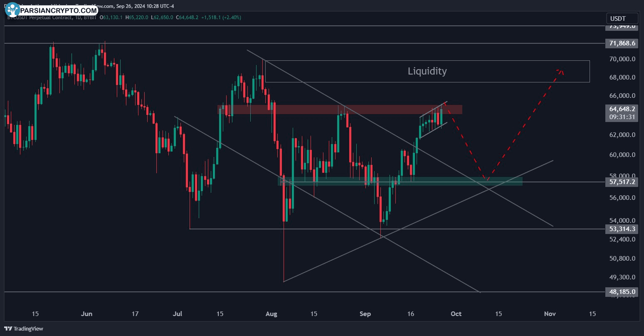This screenshot has width=644, height=336.
Task: Open the USDT currency dropdown
Action: tap(622, 18)
